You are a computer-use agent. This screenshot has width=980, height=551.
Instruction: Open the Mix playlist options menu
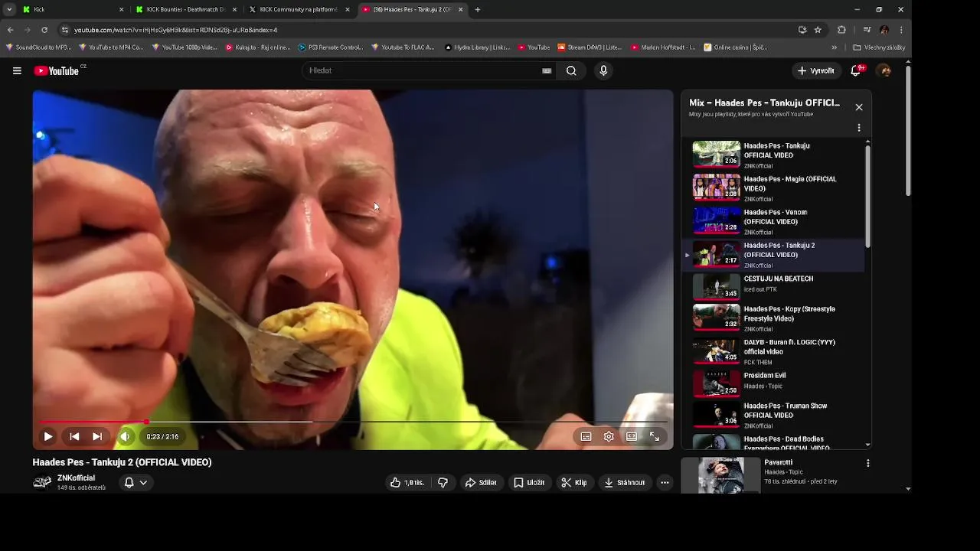859,128
